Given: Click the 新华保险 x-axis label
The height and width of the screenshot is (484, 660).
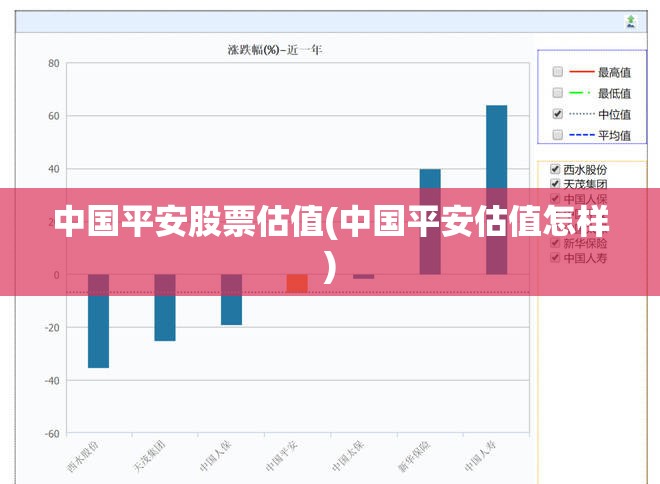Looking at the screenshot, I should point(414,456).
